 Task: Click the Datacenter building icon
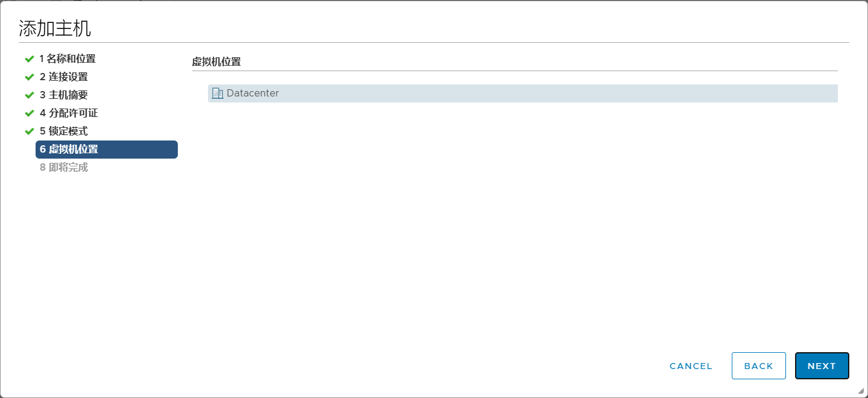point(218,93)
